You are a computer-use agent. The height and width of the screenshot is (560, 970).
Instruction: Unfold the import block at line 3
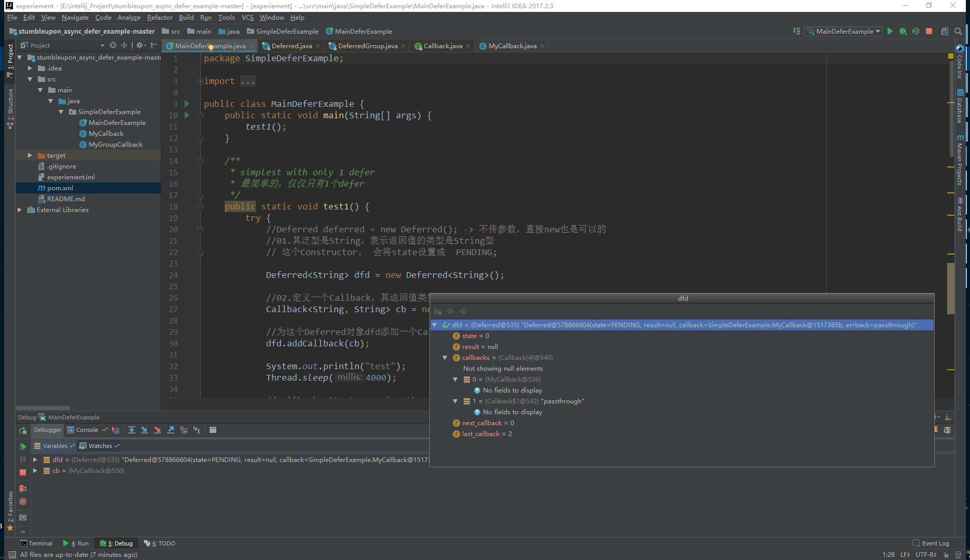pyautogui.click(x=200, y=81)
